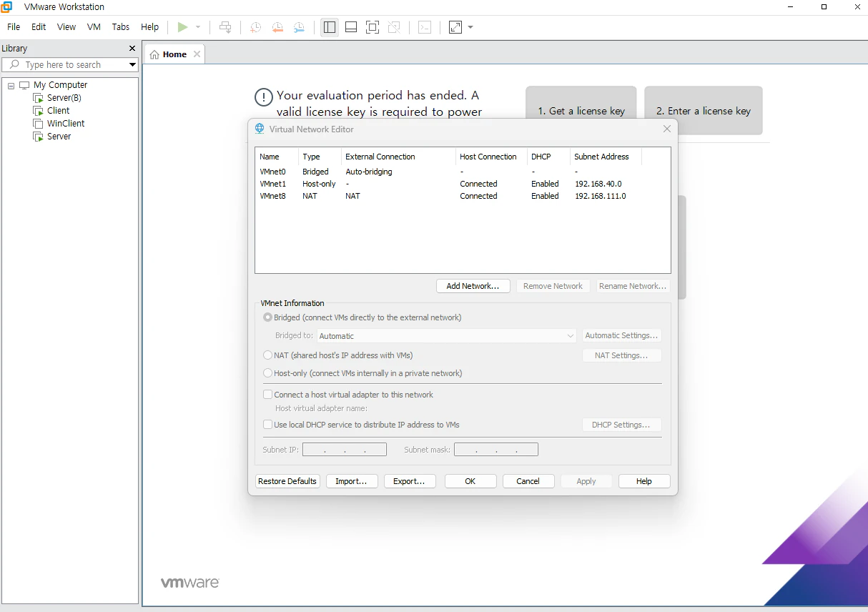Click the 192.168.40.0 subnet address cell
The image size is (868, 612).
(x=598, y=184)
